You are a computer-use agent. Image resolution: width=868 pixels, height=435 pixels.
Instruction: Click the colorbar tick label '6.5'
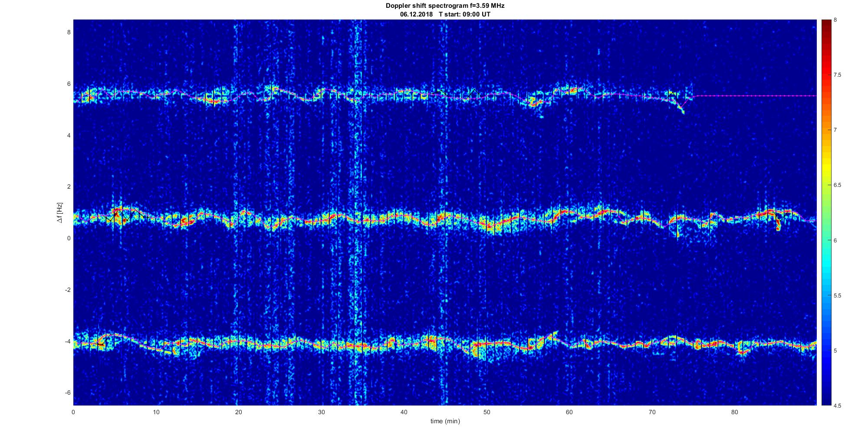[x=838, y=185]
